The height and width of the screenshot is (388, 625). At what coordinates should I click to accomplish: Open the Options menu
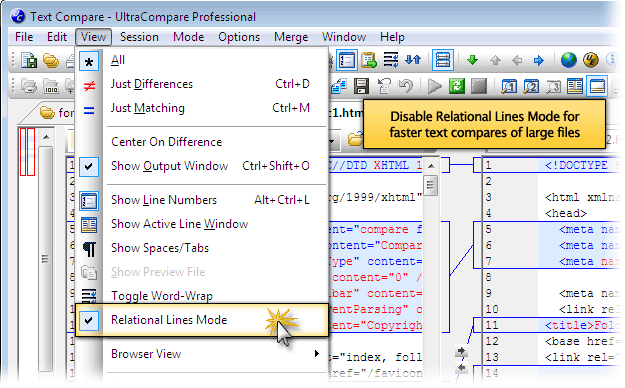(x=239, y=37)
